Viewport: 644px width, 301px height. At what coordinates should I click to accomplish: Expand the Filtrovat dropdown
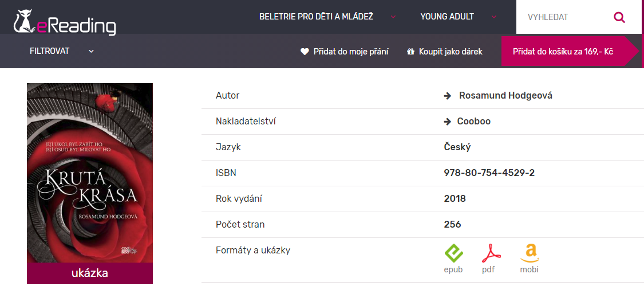[x=91, y=51]
